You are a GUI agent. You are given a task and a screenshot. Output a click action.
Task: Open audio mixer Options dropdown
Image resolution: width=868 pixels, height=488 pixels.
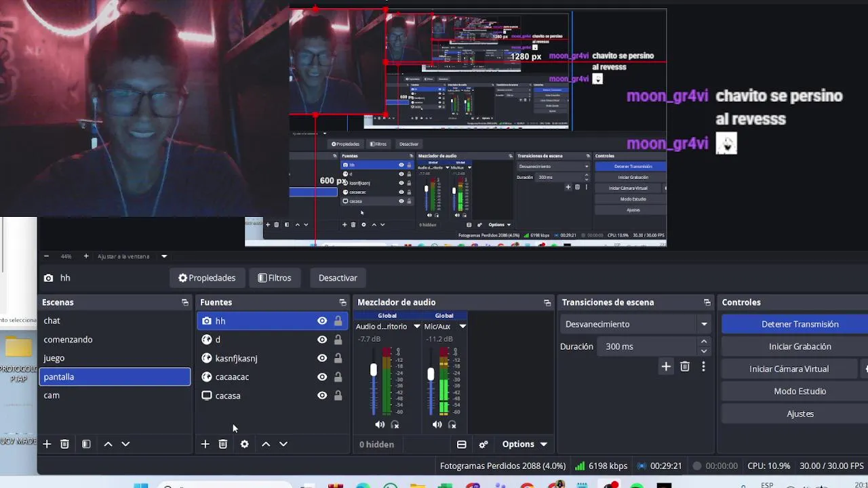524,444
